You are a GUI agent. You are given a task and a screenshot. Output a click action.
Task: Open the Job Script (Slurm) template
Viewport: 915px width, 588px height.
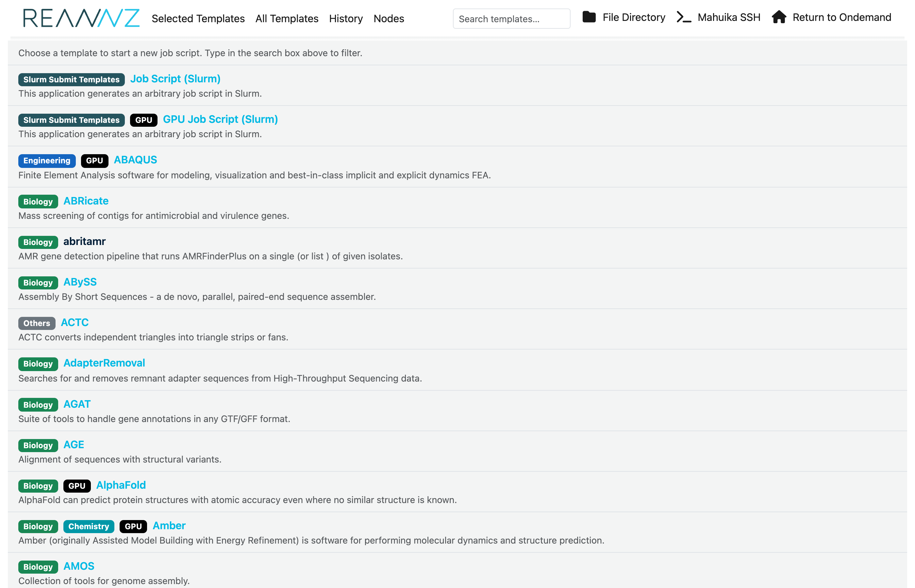coord(175,79)
